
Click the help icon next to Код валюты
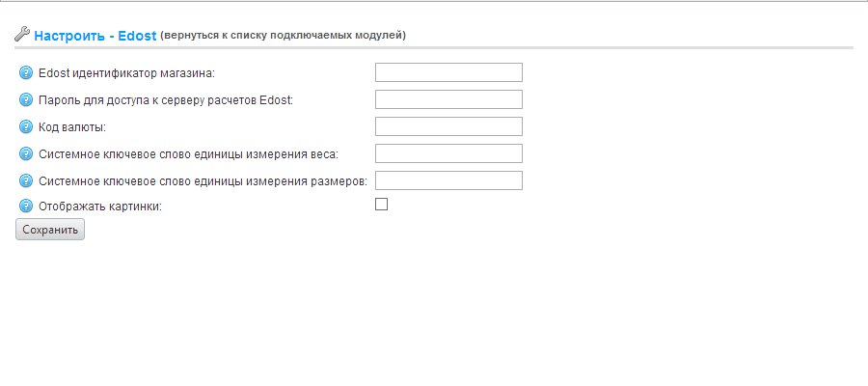click(x=26, y=126)
